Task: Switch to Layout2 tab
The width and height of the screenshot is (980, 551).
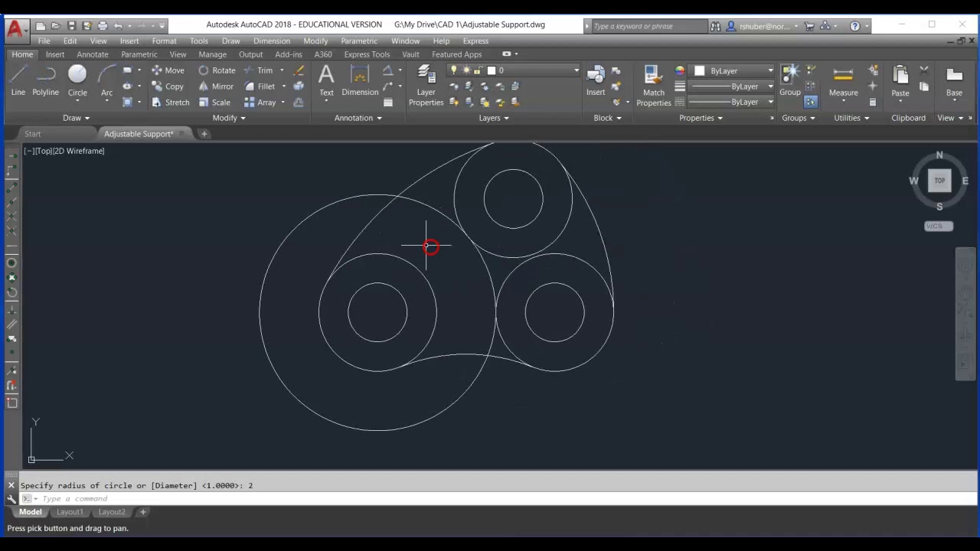Action: click(111, 512)
